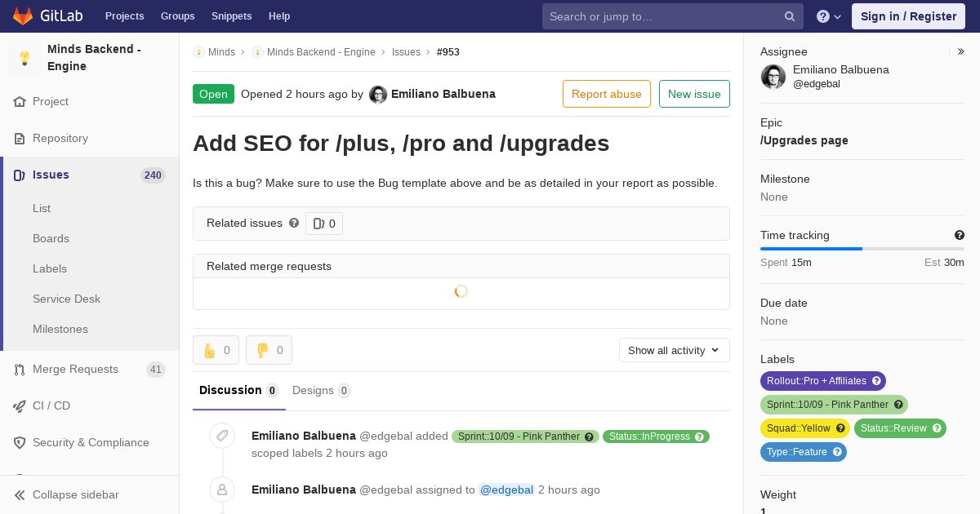Click the Minds Backend - Engine breadcrumb
Screen dimensions: 980x514
point(321,52)
